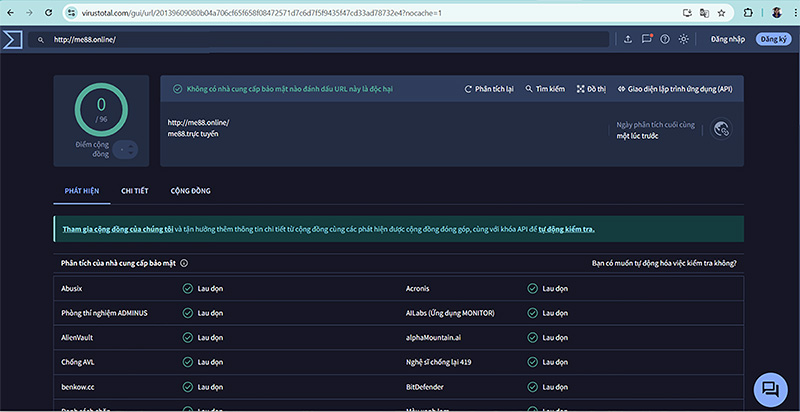The width and height of the screenshot is (800, 412).
Task: Click the clean check icon for BitDefender
Action: coord(533,387)
